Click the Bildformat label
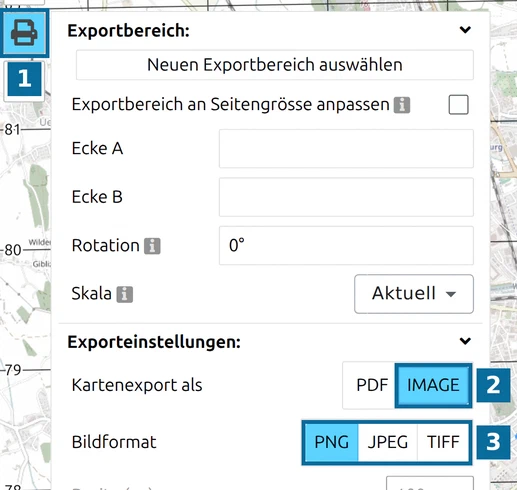 [x=114, y=442]
